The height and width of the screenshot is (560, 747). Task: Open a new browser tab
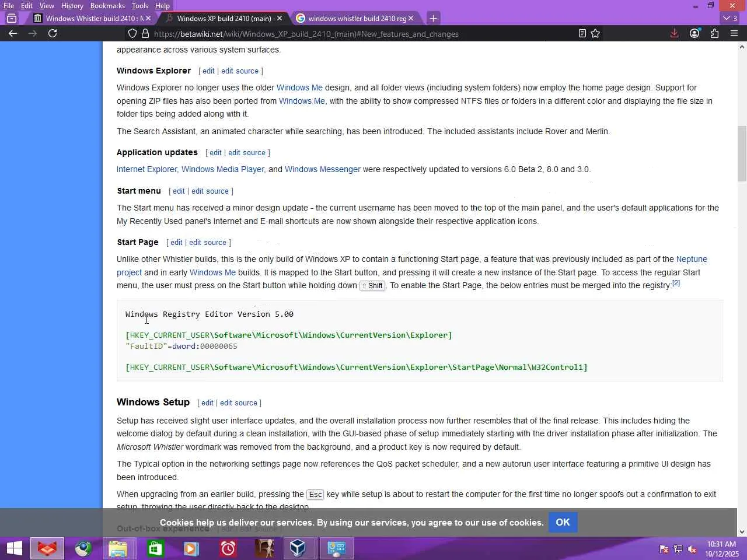(433, 18)
